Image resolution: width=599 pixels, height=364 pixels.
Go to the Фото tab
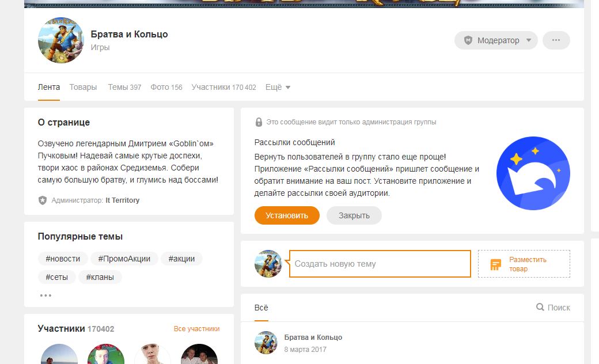pos(166,88)
